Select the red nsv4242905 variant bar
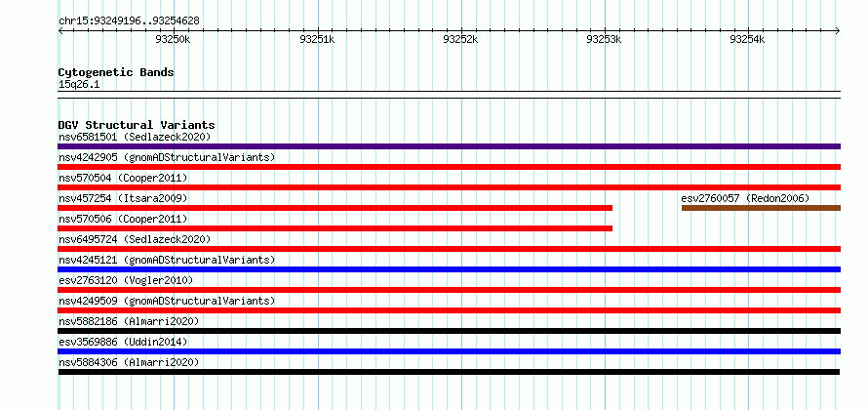The image size is (868, 410). coord(449,167)
